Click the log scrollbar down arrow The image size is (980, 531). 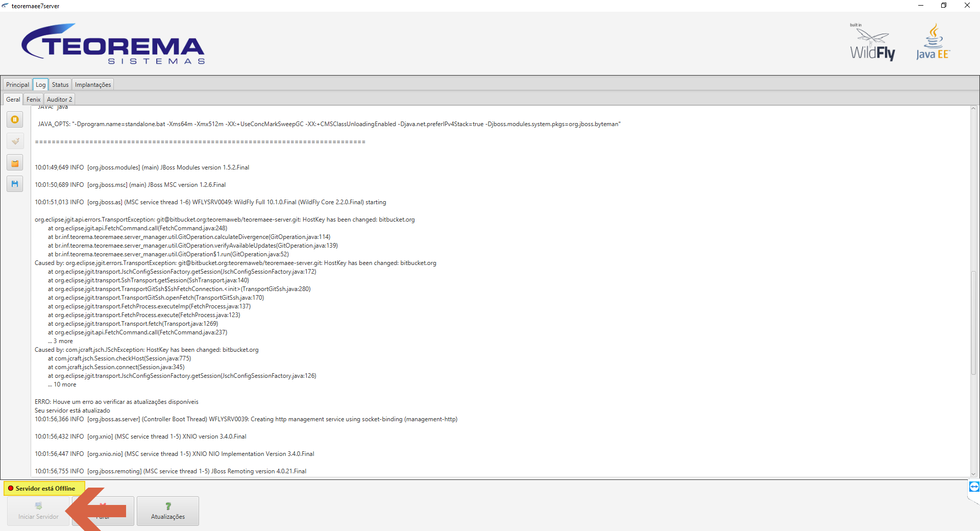click(x=973, y=474)
